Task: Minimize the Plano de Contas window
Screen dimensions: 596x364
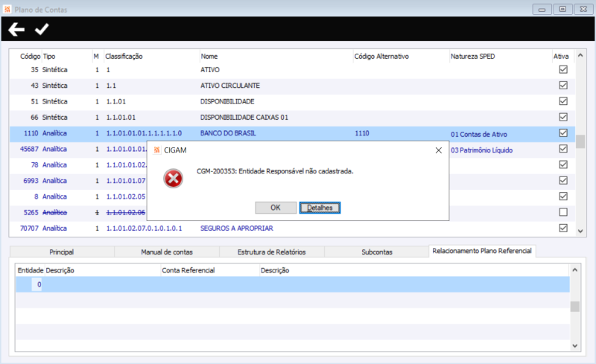Action: (542, 9)
